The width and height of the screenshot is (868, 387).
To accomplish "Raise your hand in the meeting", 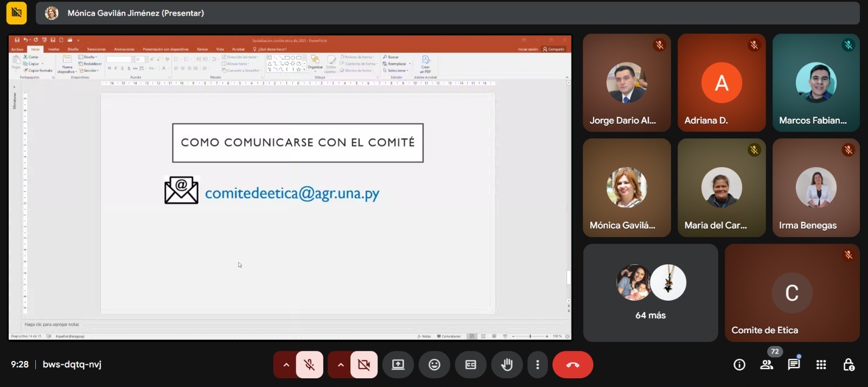I will (x=507, y=365).
